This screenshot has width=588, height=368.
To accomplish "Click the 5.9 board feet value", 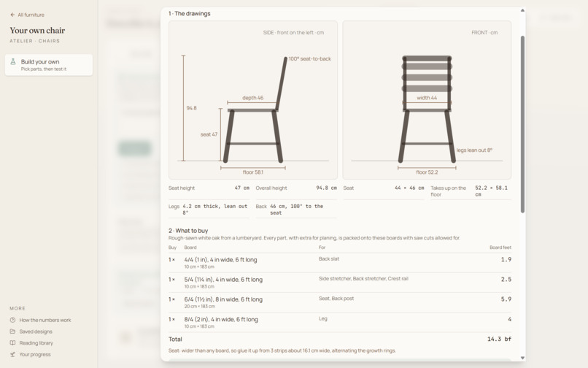I will click(x=506, y=299).
